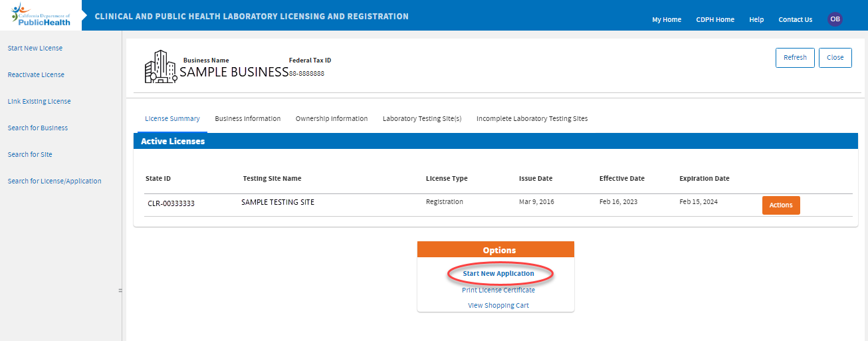Screen dimensions: 868x341
Task: Open Search for License/Application
Action: point(54,181)
